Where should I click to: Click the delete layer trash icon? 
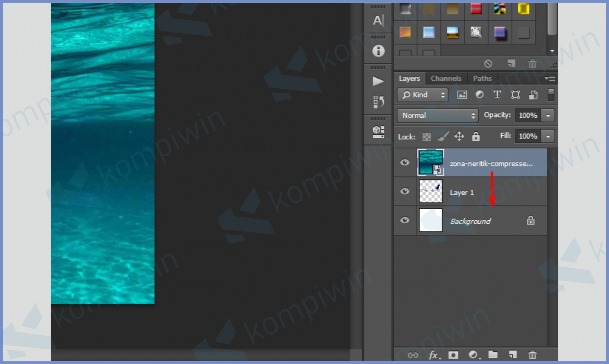pyautogui.click(x=532, y=354)
